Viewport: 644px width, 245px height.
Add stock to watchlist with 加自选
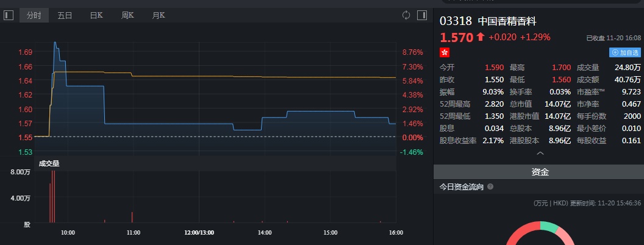point(626,52)
